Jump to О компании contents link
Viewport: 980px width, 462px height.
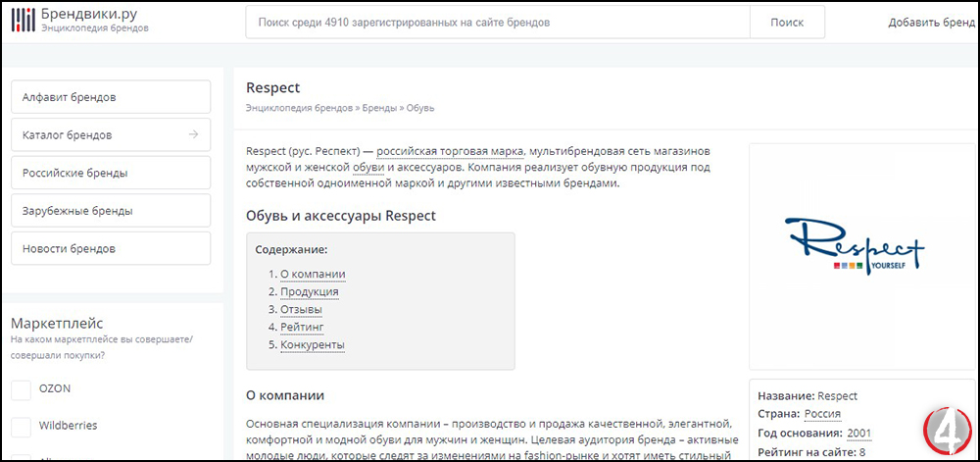coord(313,274)
